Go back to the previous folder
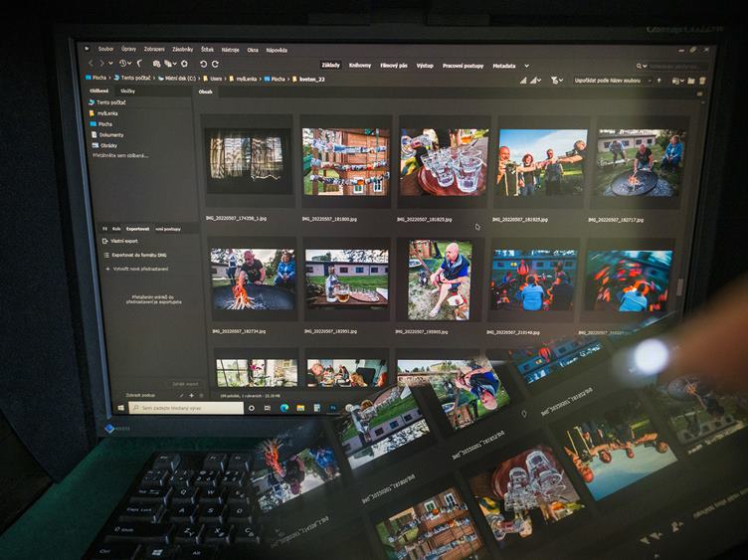This screenshot has height=560, width=748. click(x=91, y=63)
